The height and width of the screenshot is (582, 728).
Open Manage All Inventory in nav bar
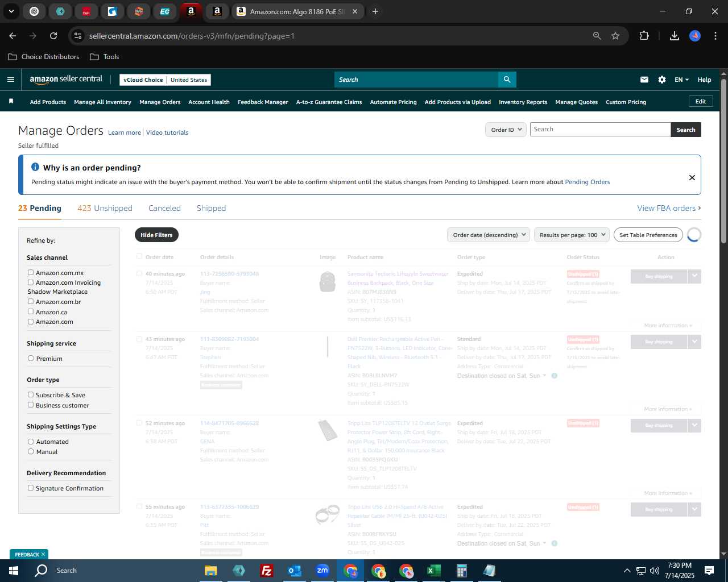click(102, 102)
